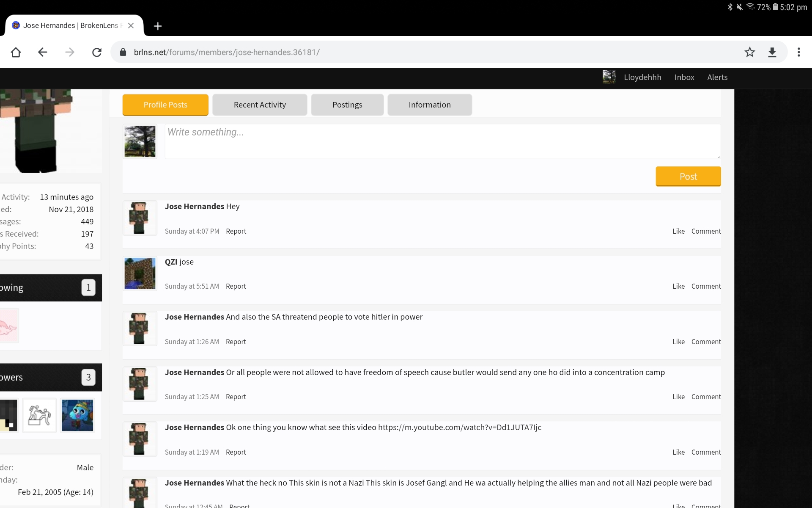
Task: Open the 'Sunday at 5:51 AM' timestamp
Action: [x=192, y=286]
